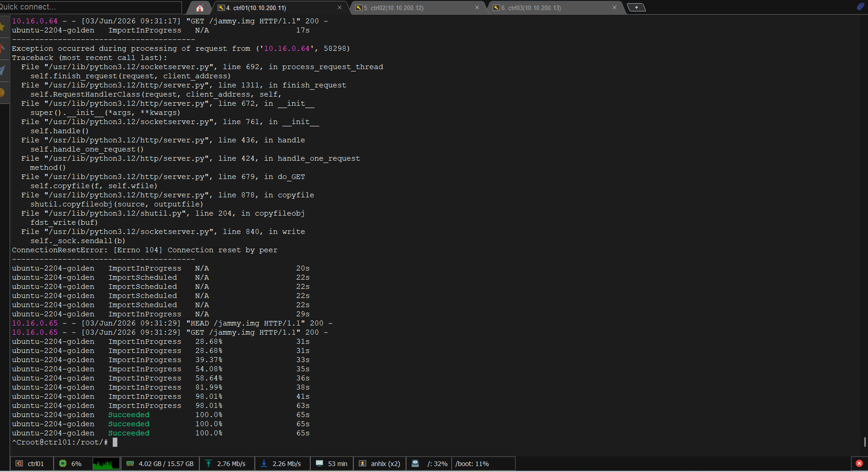The height and width of the screenshot is (472, 868).
Task: Click the download speed arrow icon
Action: click(x=264, y=463)
